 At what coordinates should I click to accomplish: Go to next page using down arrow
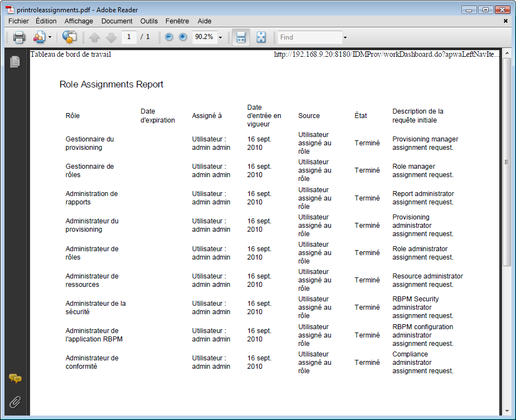pyautogui.click(x=111, y=37)
